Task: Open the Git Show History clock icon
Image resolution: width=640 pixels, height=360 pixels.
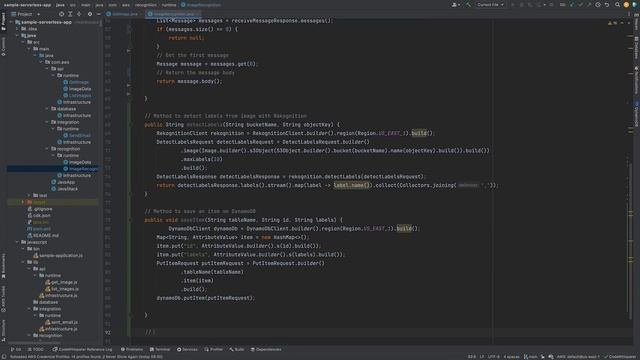Action: (598, 5)
